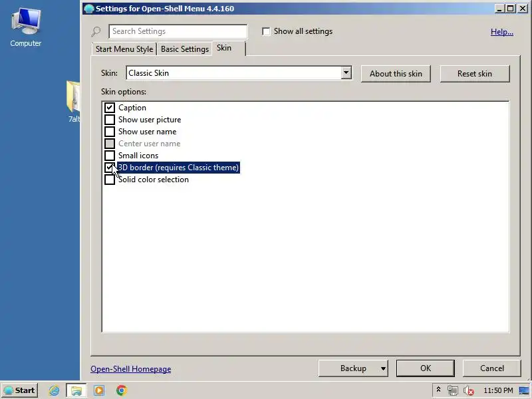Visit the Open-Shell Homepage link
The width and height of the screenshot is (532, 399).
130,369
